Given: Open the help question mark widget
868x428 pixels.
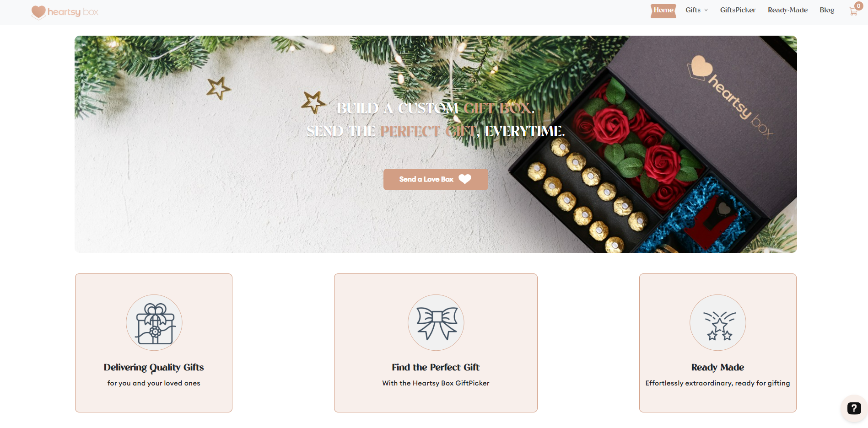Looking at the screenshot, I should tap(854, 408).
